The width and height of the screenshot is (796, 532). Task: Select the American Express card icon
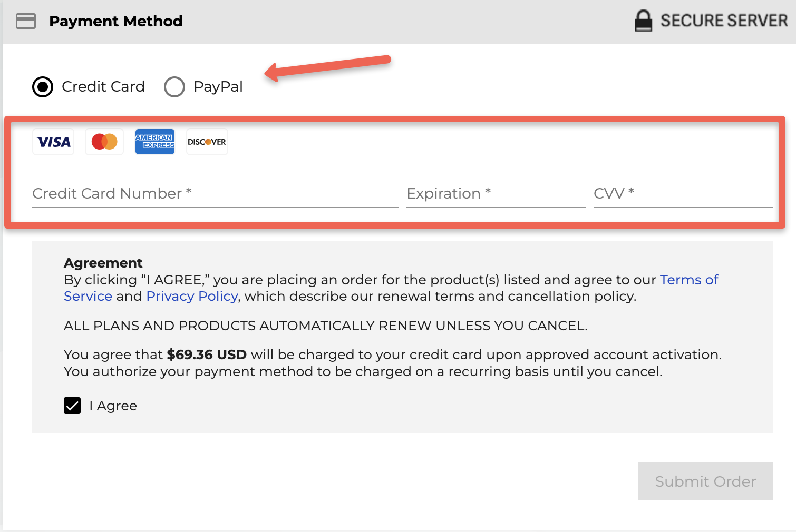(x=154, y=141)
